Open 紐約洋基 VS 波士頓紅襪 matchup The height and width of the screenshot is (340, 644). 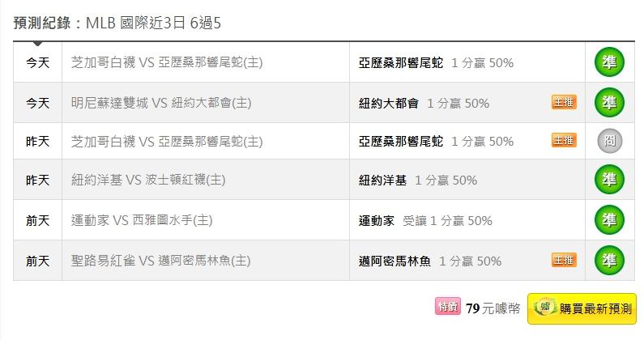[x=148, y=181]
